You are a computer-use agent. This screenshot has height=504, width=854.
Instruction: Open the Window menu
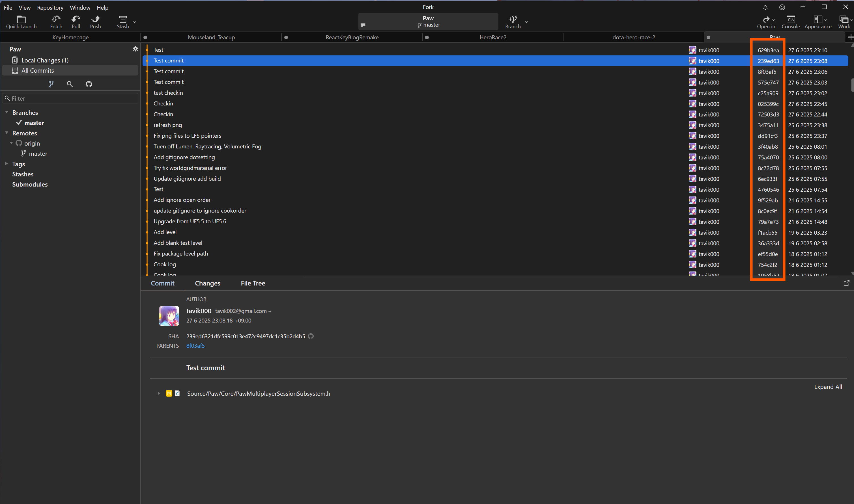click(x=80, y=7)
